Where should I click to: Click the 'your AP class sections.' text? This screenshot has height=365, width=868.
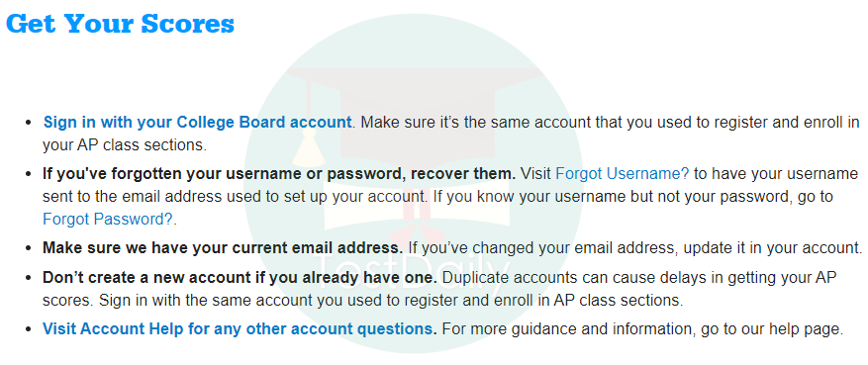pyautogui.click(x=125, y=145)
